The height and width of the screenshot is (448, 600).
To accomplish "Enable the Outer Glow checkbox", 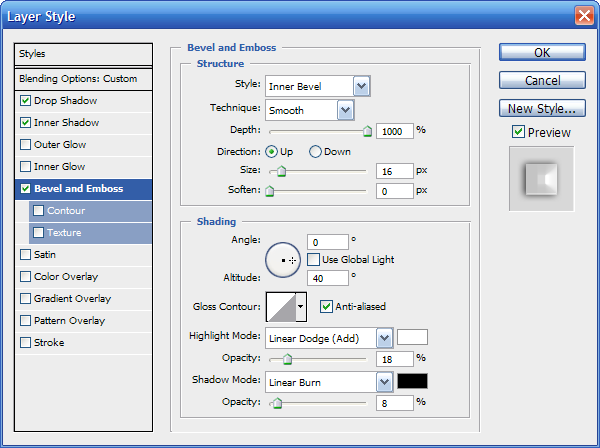I will tap(25, 145).
